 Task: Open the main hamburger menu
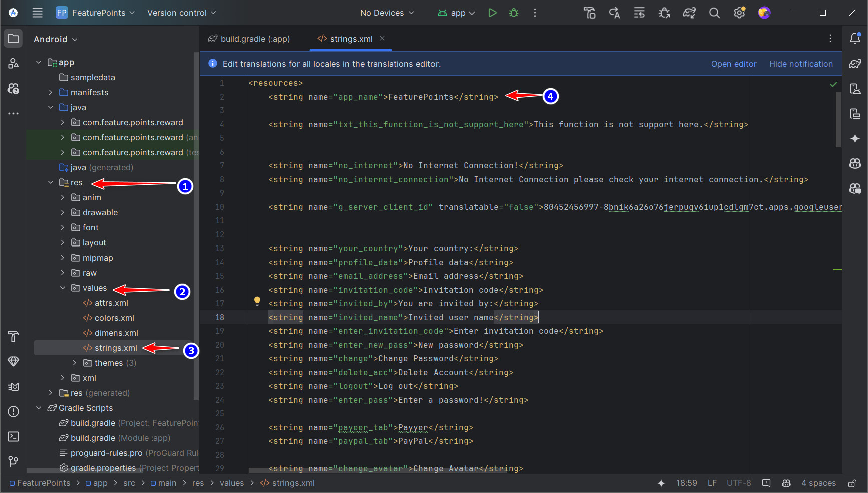pyautogui.click(x=38, y=13)
